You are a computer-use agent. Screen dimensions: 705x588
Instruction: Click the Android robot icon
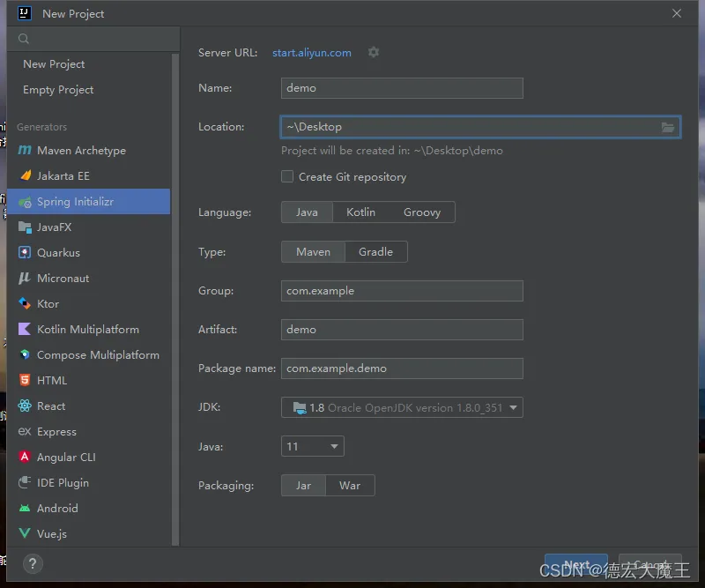[25, 508]
